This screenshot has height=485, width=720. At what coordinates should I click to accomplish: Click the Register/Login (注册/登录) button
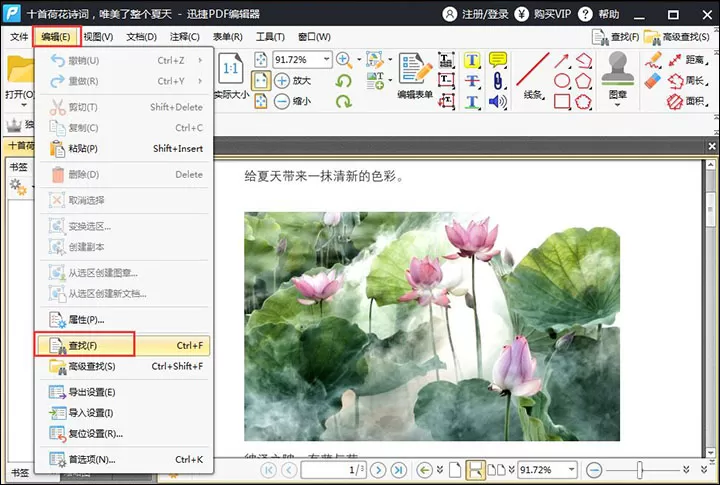[x=476, y=14]
